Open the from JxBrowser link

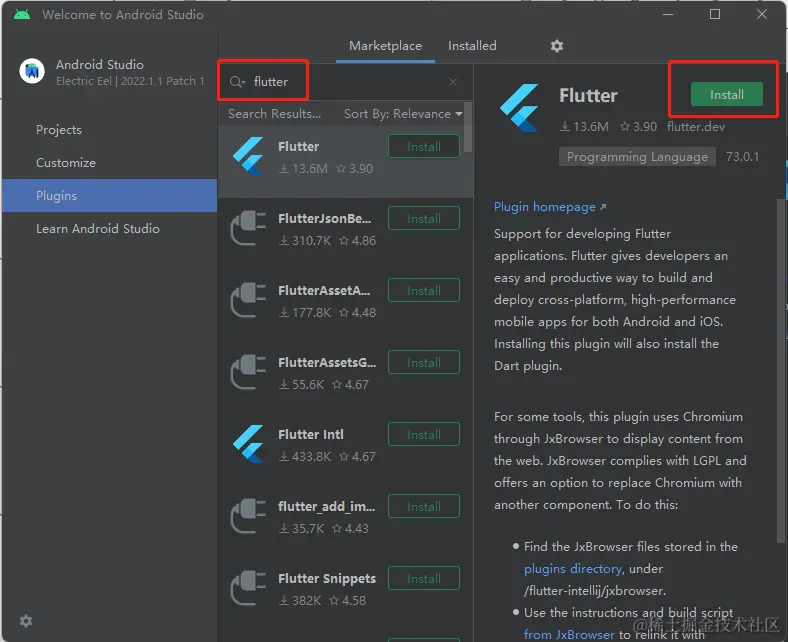[569, 634]
